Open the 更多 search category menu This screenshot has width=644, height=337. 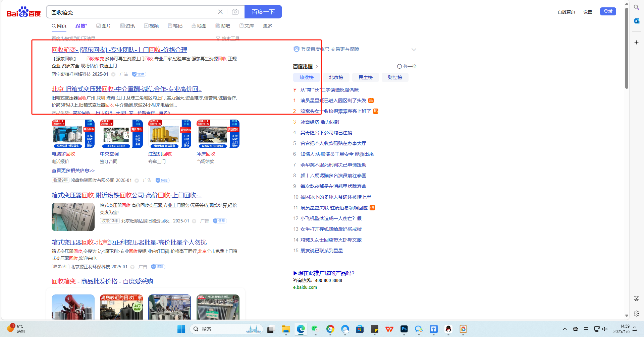(x=267, y=26)
